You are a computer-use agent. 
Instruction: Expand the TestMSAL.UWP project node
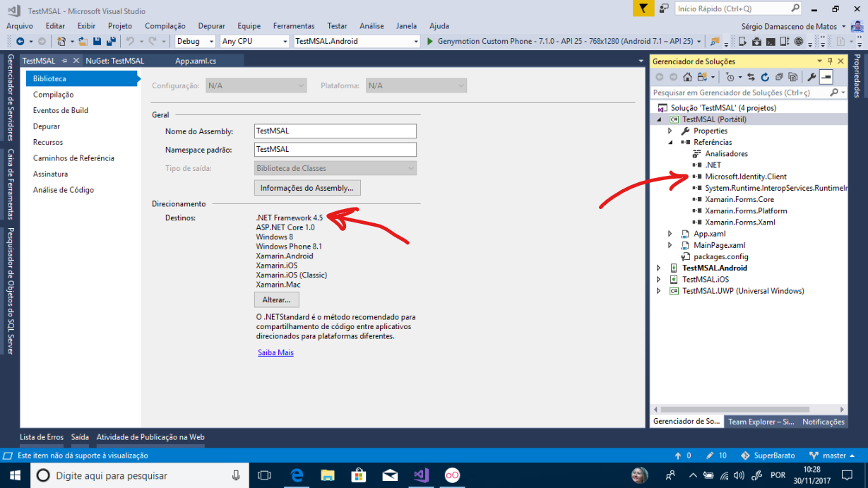pyautogui.click(x=657, y=290)
